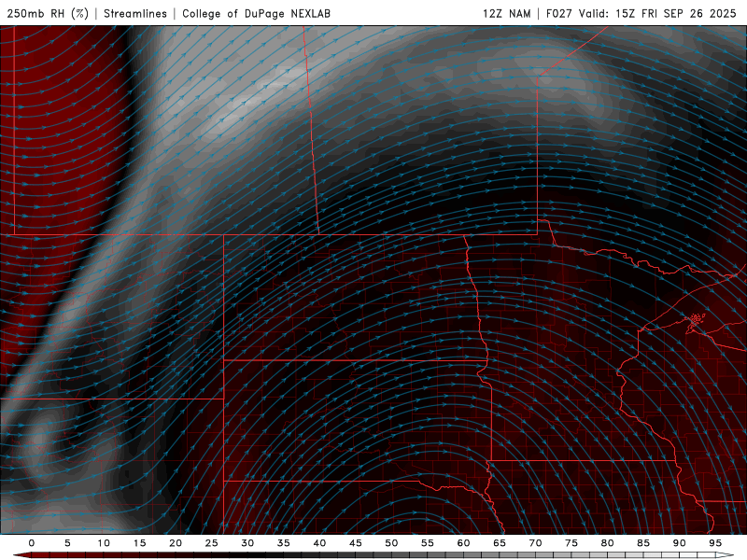The width and height of the screenshot is (747, 560).
Task: Click 'Valid: 15Z FRI SEP 26 2025' text
Action: tap(657, 13)
